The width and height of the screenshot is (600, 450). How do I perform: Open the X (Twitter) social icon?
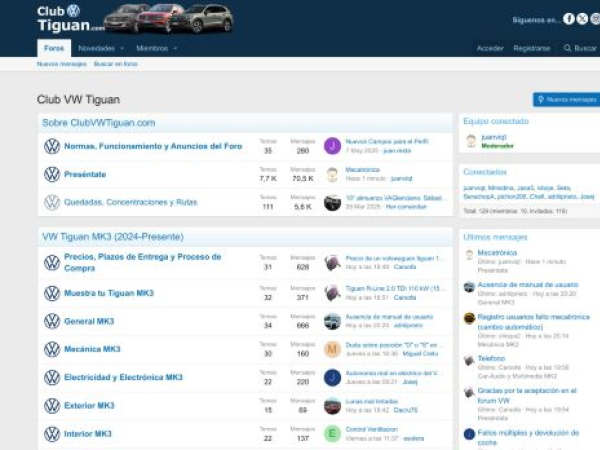point(582,19)
